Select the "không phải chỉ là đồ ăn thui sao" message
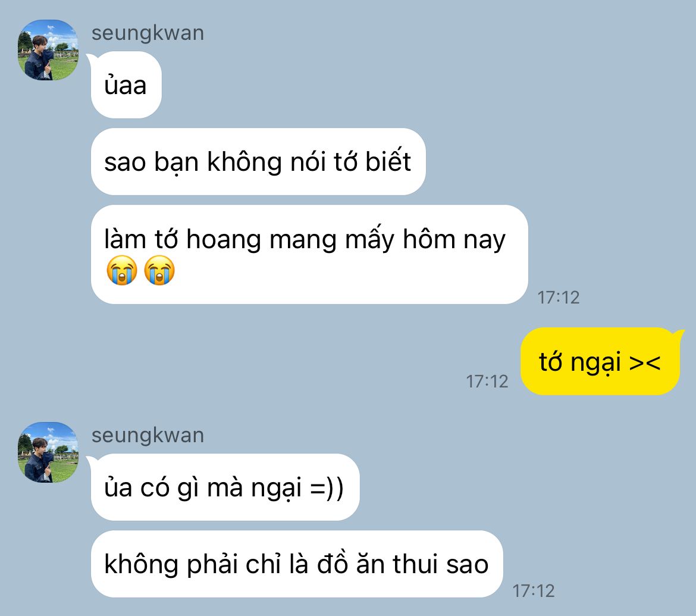This screenshot has width=696, height=616. [297, 564]
